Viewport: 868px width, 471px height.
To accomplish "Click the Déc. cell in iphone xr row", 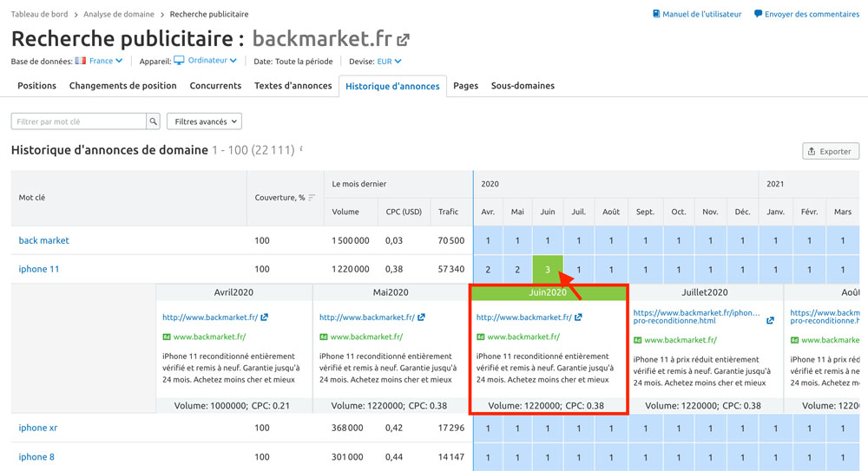I will tap(742, 428).
